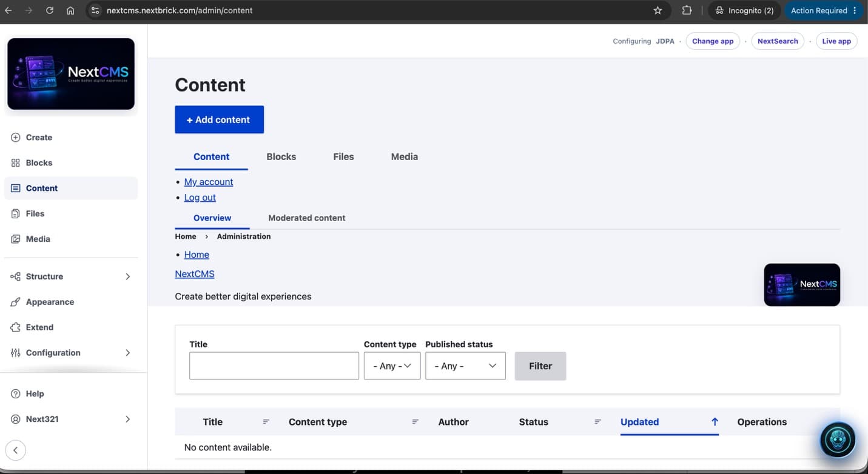Viewport: 868px width, 474px height.
Task: Bookmark this page with the star icon
Action: (x=658, y=10)
